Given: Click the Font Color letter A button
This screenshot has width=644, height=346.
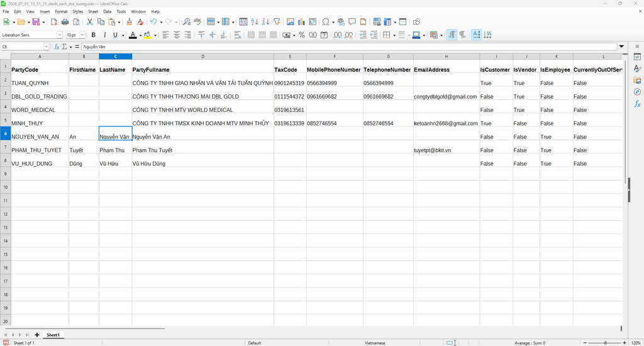Looking at the screenshot, I should (132, 35).
